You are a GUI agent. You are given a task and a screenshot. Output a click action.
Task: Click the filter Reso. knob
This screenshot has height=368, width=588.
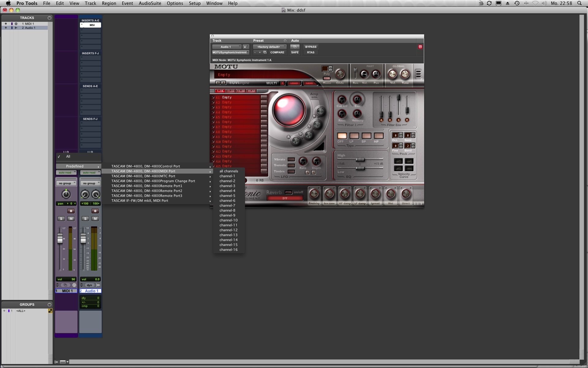pyautogui.click(x=342, y=114)
